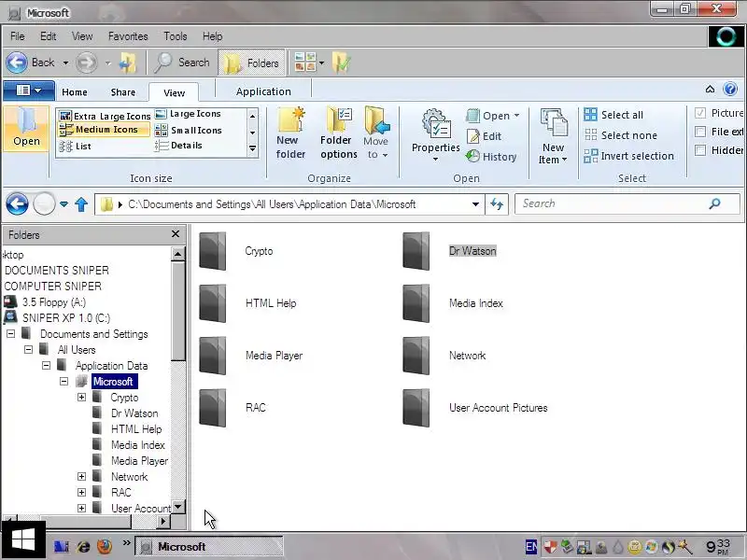
Task: Expand the Crypto tree node
Action: click(81, 398)
